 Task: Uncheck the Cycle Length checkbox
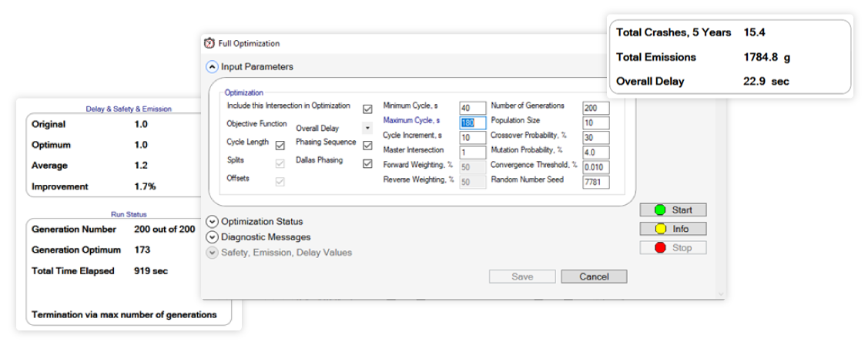(280, 146)
